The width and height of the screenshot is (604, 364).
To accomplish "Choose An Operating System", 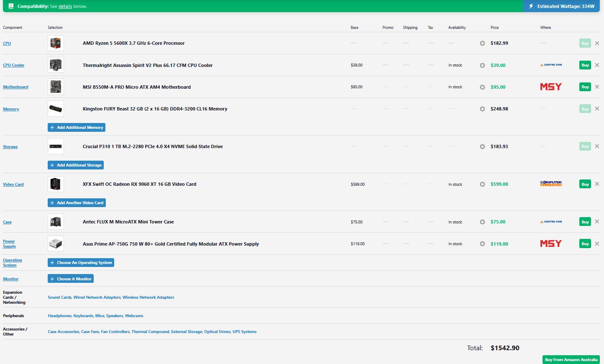I will (x=81, y=262).
